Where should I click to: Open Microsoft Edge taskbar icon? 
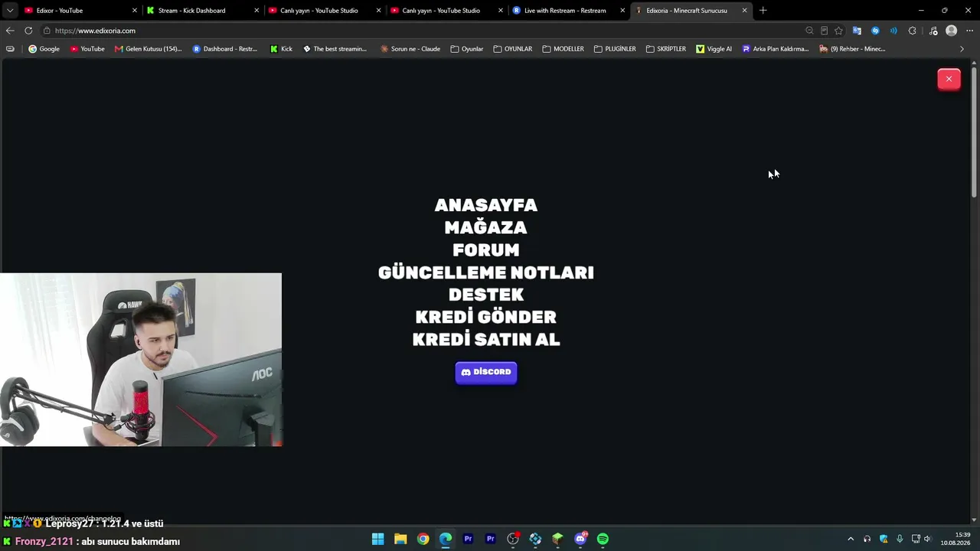coord(446,539)
